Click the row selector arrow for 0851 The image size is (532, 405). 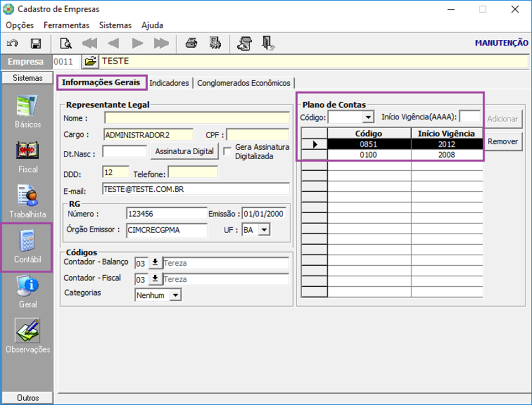tap(314, 144)
